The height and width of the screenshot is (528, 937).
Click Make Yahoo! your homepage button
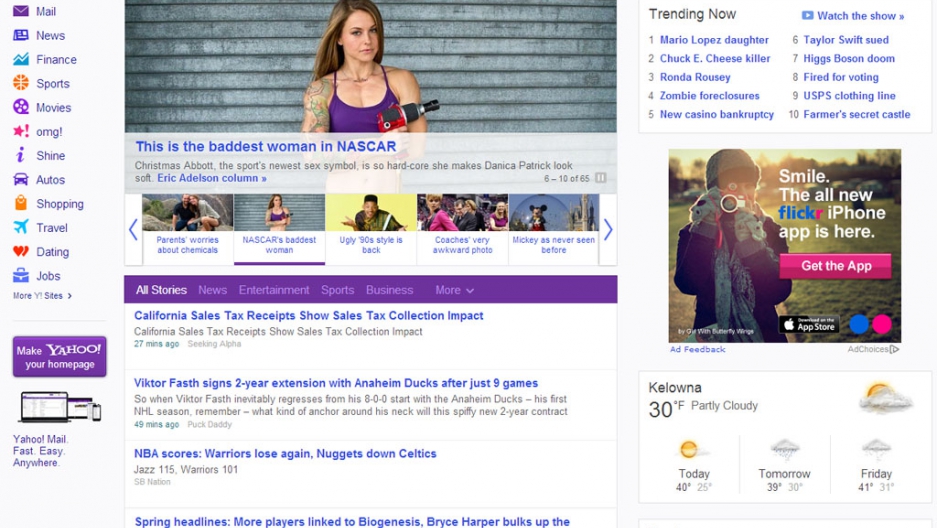point(60,357)
